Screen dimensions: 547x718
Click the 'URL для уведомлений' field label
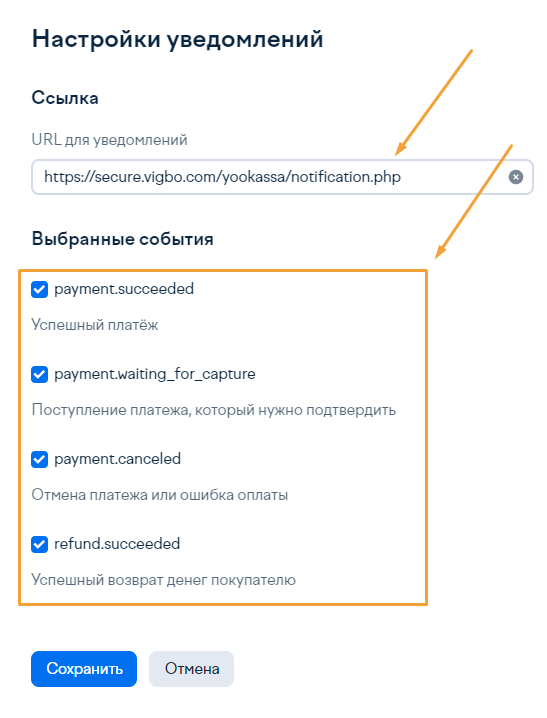(x=109, y=140)
